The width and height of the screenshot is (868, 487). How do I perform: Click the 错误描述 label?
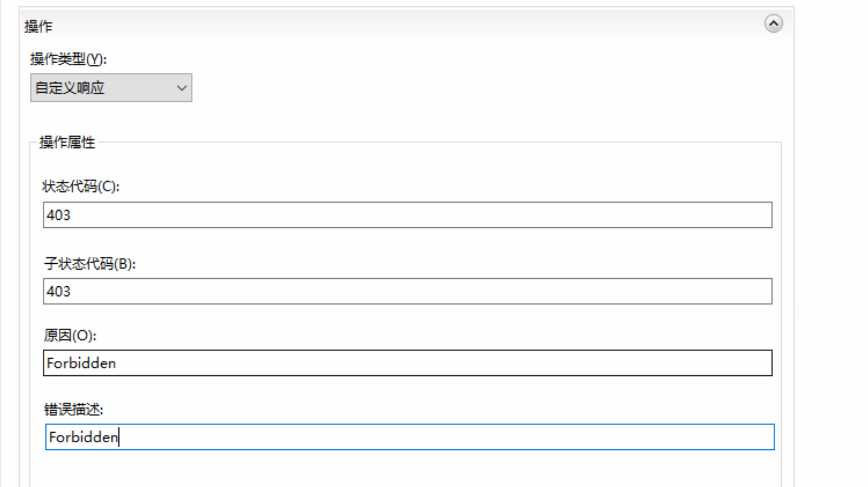click(x=74, y=409)
